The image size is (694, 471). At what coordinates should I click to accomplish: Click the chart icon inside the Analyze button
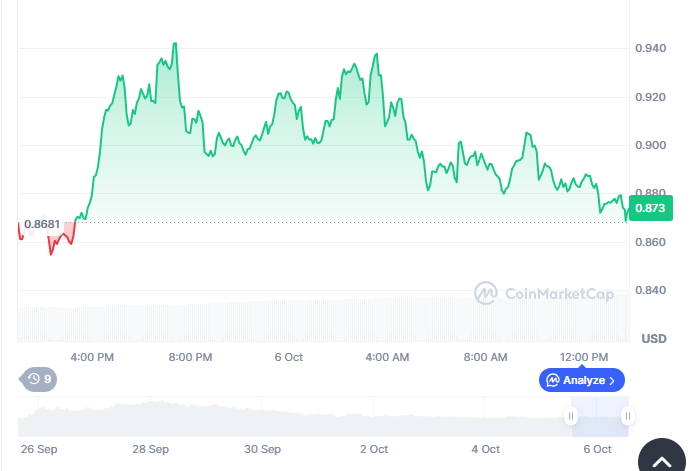pyautogui.click(x=553, y=380)
